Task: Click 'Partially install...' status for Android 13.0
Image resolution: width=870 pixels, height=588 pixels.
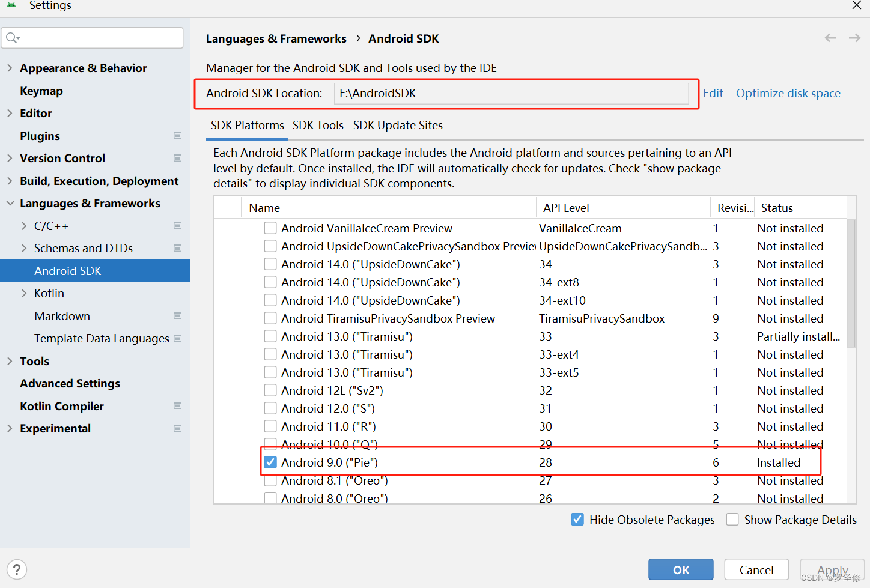Action: (x=799, y=336)
